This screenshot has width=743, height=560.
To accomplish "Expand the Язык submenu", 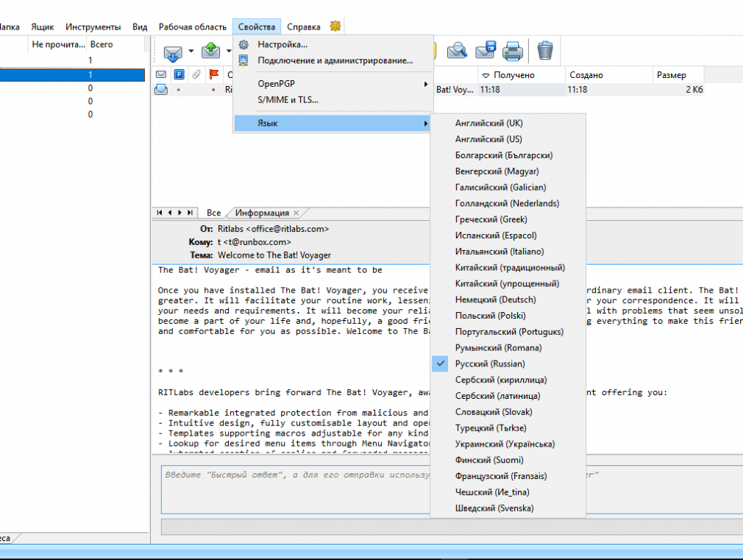I will [x=333, y=124].
